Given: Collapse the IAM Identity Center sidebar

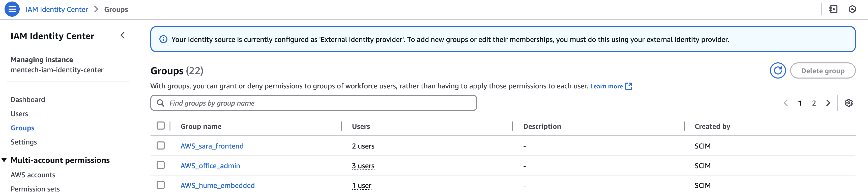Looking at the screenshot, I should 123,35.
